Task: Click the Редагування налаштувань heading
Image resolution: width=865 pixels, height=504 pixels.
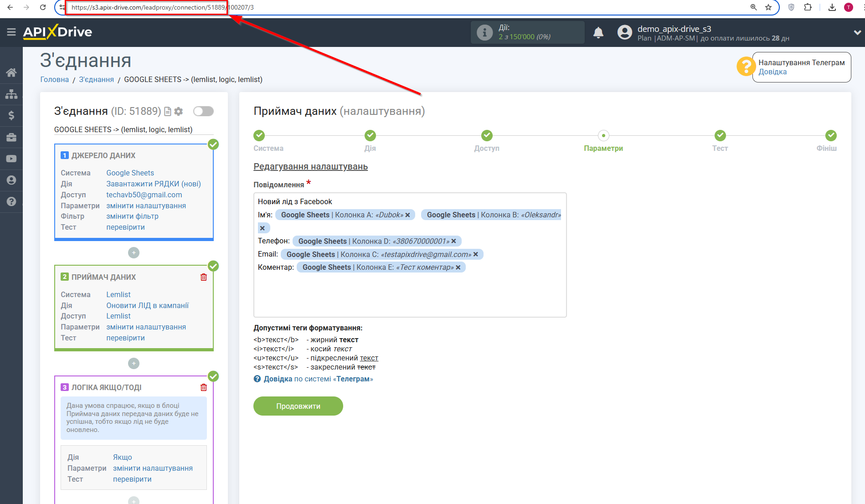Action: 310,166
